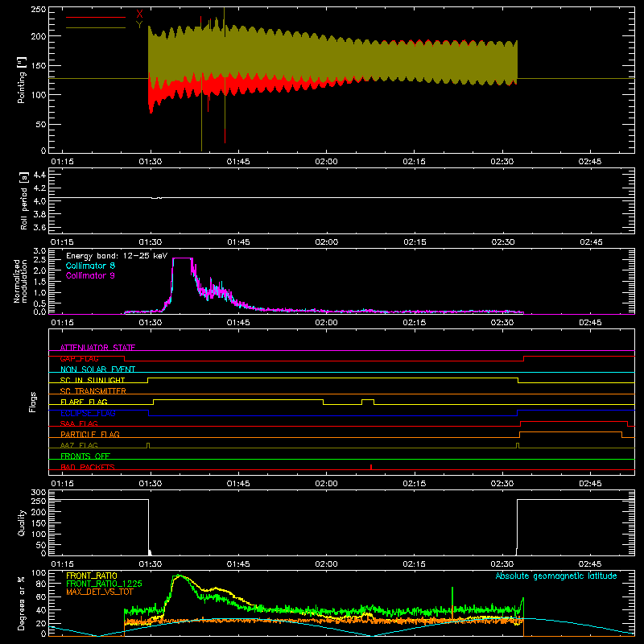Click the 02:00 tick label under Roll period plot

(x=327, y=242)
